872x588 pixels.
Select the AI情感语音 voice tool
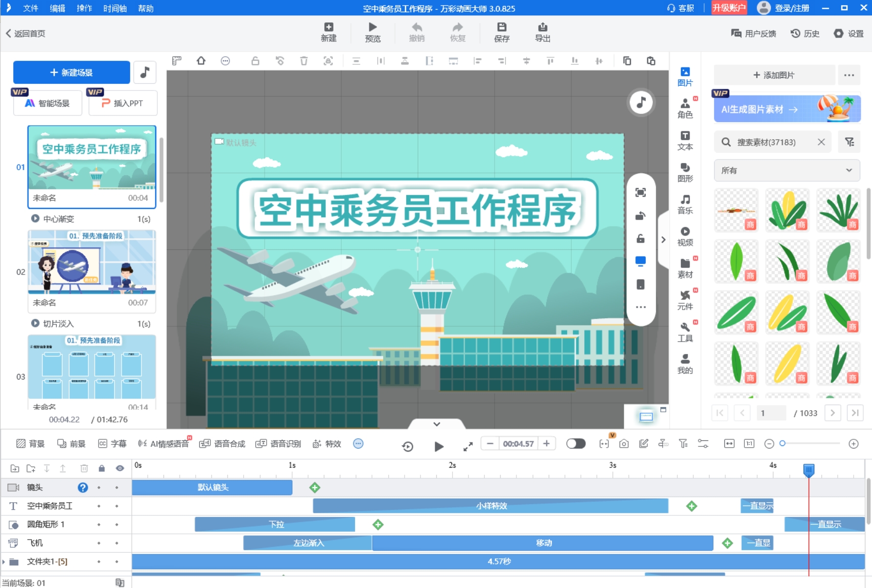(x=166, y=443)
